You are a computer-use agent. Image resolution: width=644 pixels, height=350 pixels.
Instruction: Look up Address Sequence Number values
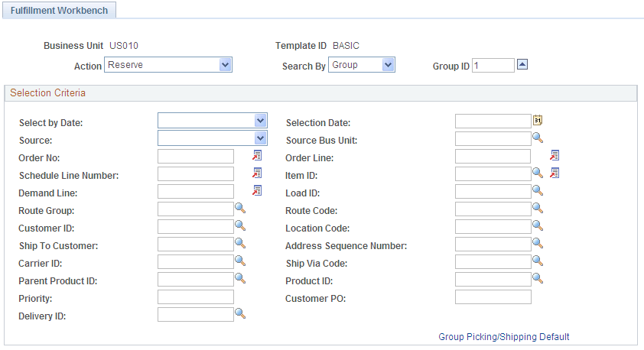click(538, 244)
